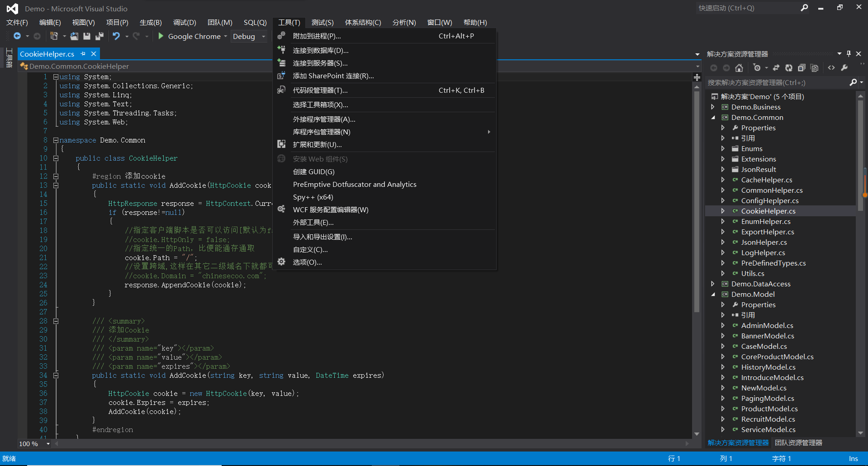Image resolution: width=868 pixels, height=466 pixels.
Task: Click the quick launch magnifier icon
Action: point(804,8)
